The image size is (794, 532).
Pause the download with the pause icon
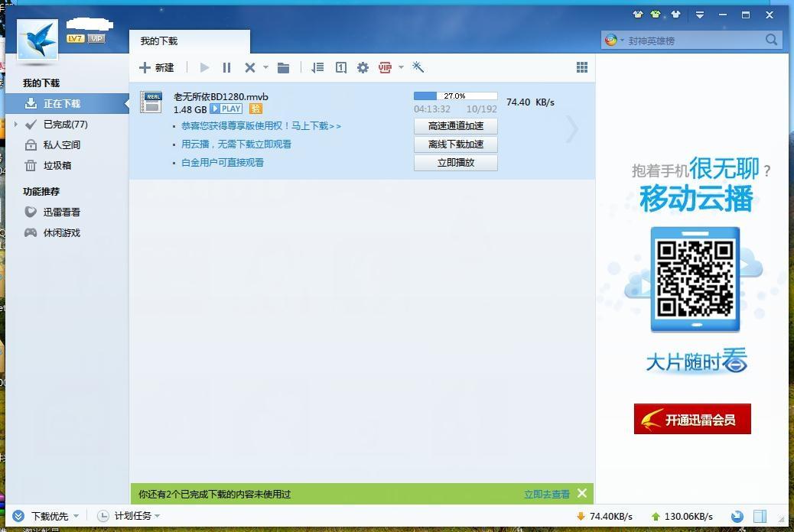(x=226, y=67)
